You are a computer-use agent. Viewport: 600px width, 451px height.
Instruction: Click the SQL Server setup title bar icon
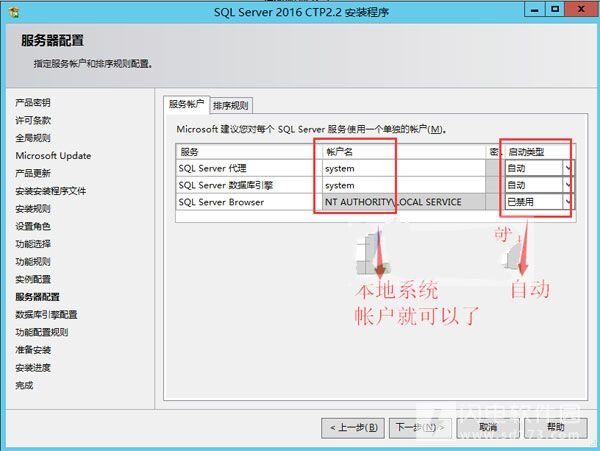pos(14,12)
